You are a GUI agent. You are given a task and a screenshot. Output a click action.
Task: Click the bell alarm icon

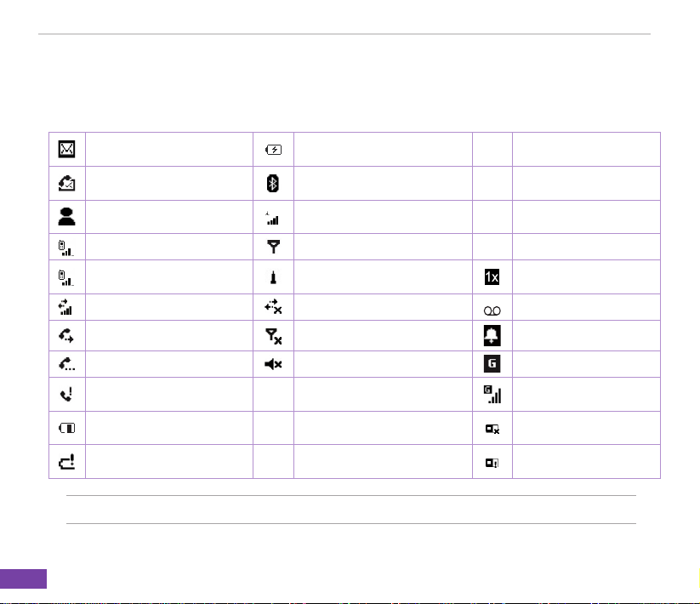tap(492, 336)
